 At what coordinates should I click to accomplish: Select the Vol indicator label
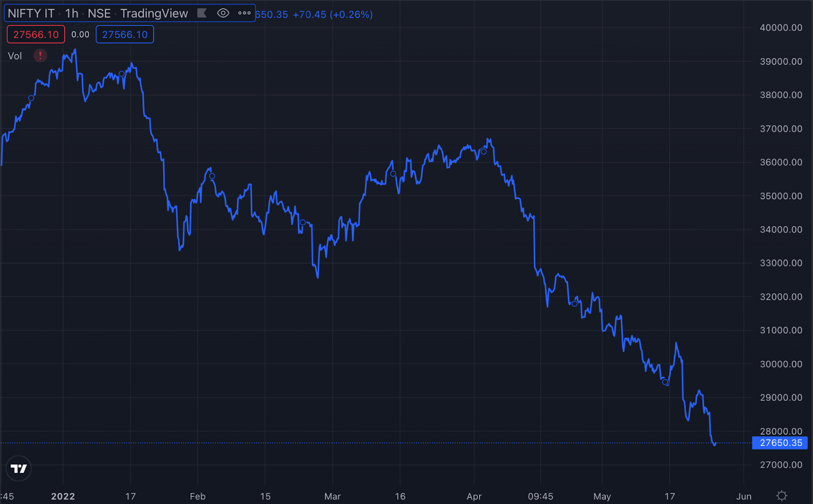[15, 56]
